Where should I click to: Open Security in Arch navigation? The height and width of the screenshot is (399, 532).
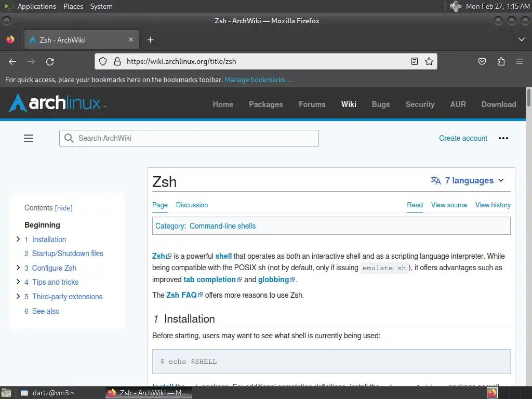pyautogui.click(x=420, y=104)
